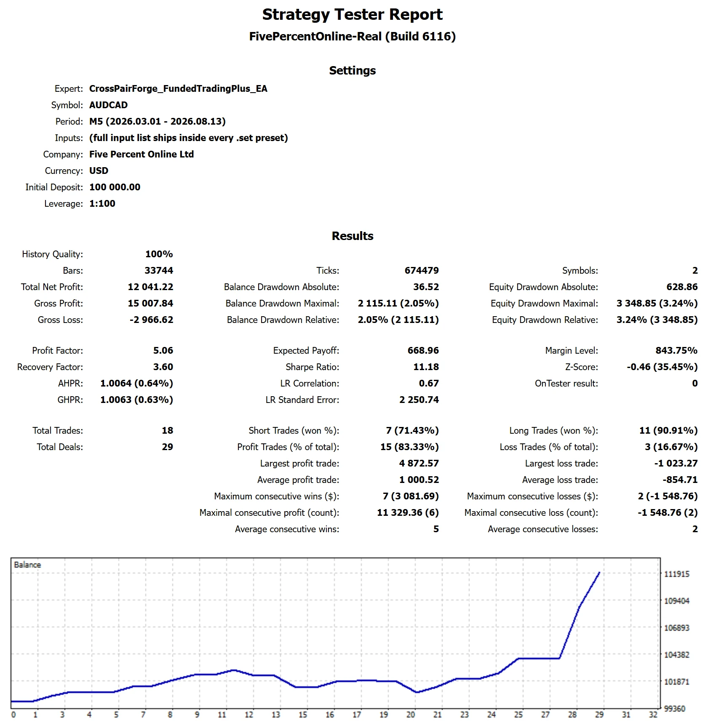
Task: Select the Z-Score value -0.46 (35.45%)
Action: tap(662, 367)
